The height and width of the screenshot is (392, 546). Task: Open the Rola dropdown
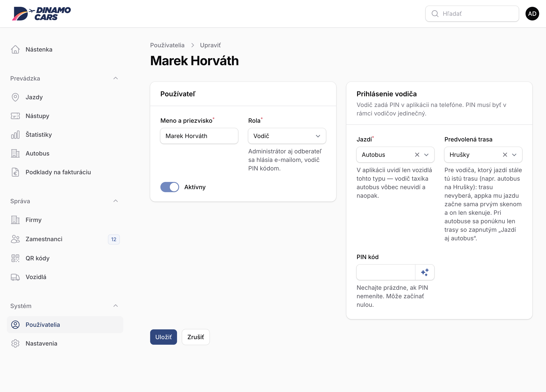click(x=287, y=136)
